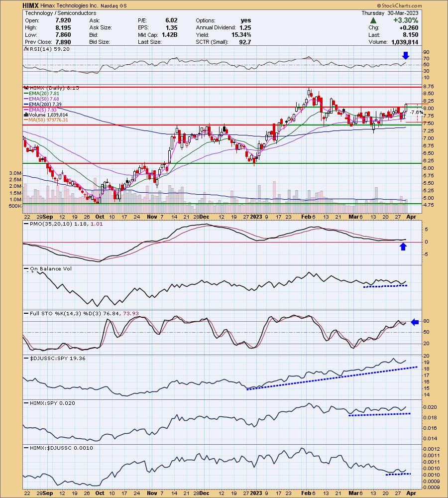Viewport: 448px width, 498px height.
Task: Click 2023 on the price panel date axis
Action: tap(256, 217)
